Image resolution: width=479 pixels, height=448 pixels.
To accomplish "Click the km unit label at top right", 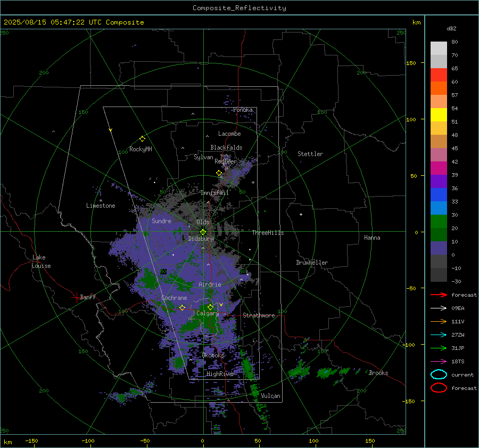I will [416, 22].
